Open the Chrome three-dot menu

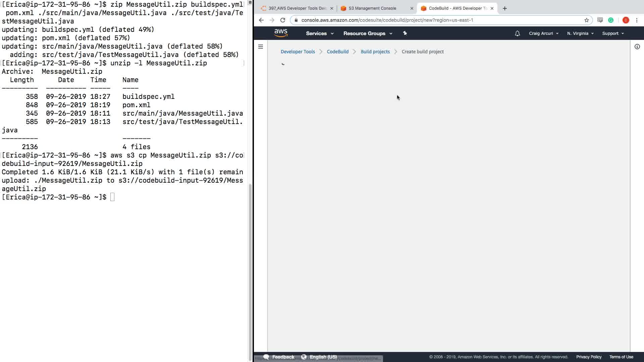click(637, 20)
